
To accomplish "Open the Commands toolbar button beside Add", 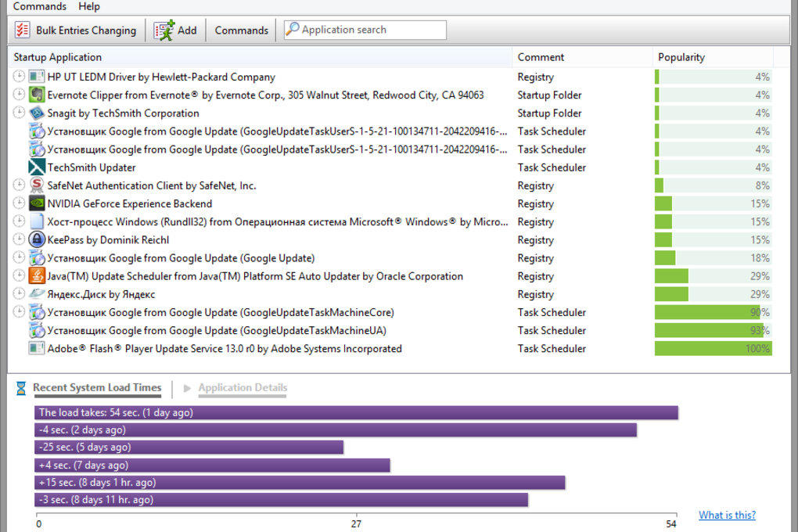I will (241, 31).
